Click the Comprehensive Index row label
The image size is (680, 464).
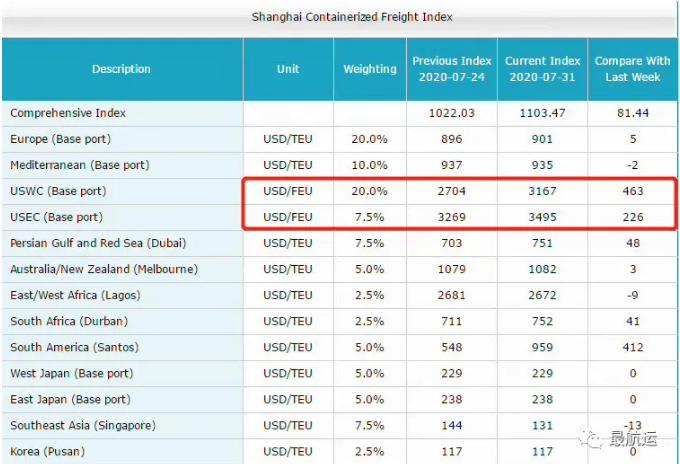(68, 113)
